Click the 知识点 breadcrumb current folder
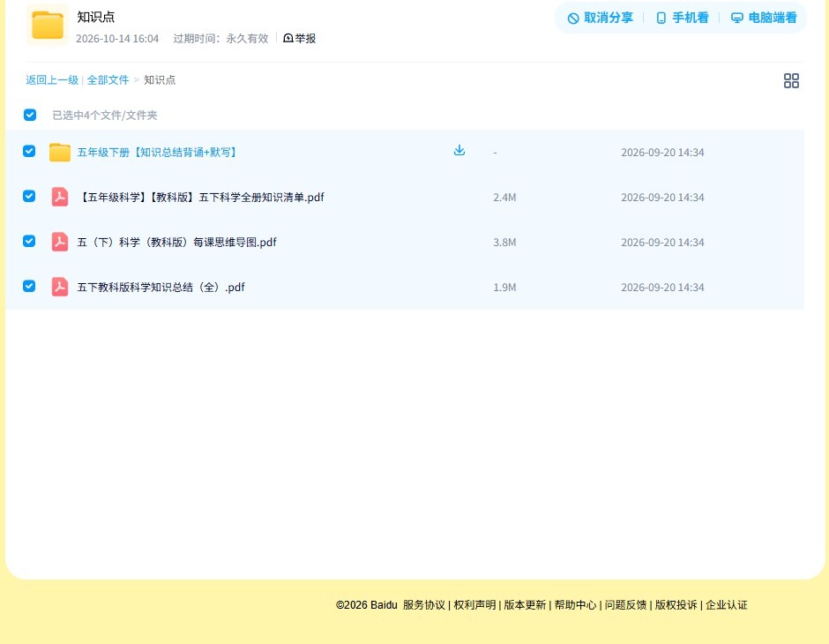 pos(160,80)
